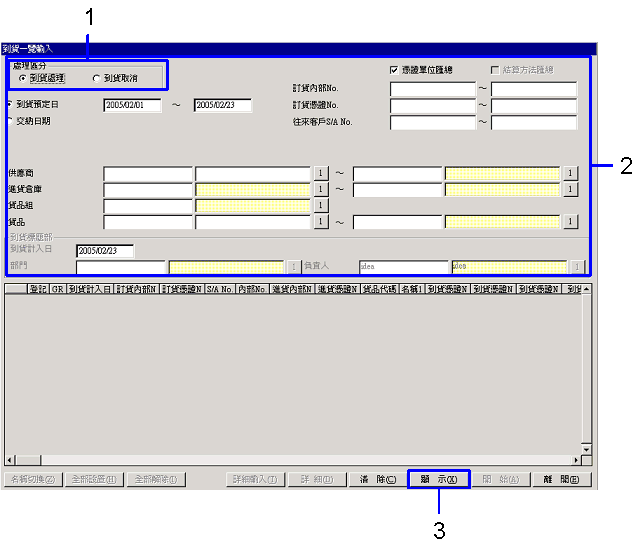
Task: Toggle the 憑證單位匯總 checkbox
Action: [x=394, y=70]
